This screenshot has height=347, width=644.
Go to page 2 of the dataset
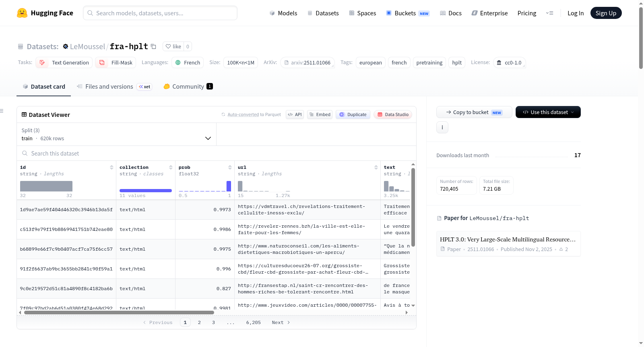(x=199, y=322)
